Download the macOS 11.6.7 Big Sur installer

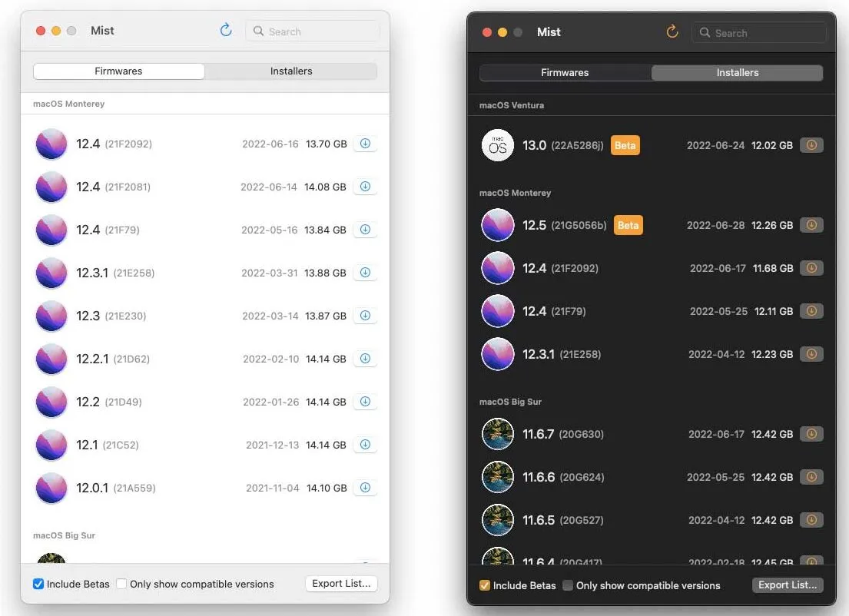[x=812, y=434]
